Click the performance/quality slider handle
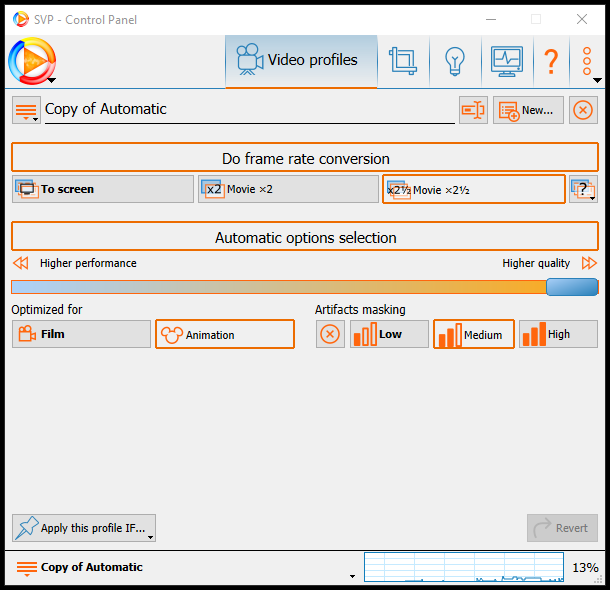610x590 pixels. pos(572,287)
